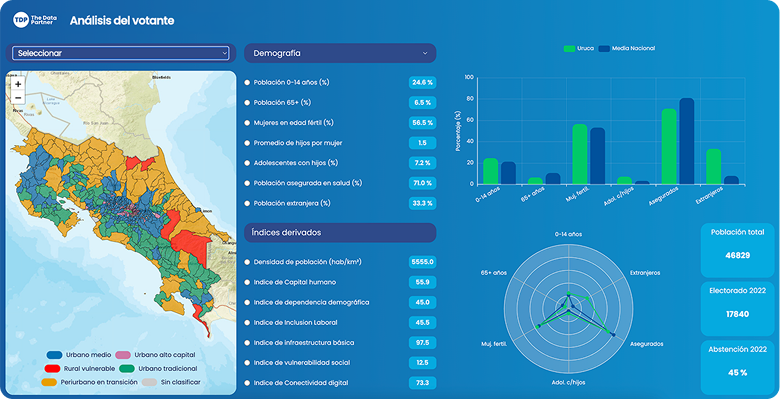Select the Densidad de población radio button
Image resolution: width=780 pixels, height=400 pixels.
tap(248, 262)
